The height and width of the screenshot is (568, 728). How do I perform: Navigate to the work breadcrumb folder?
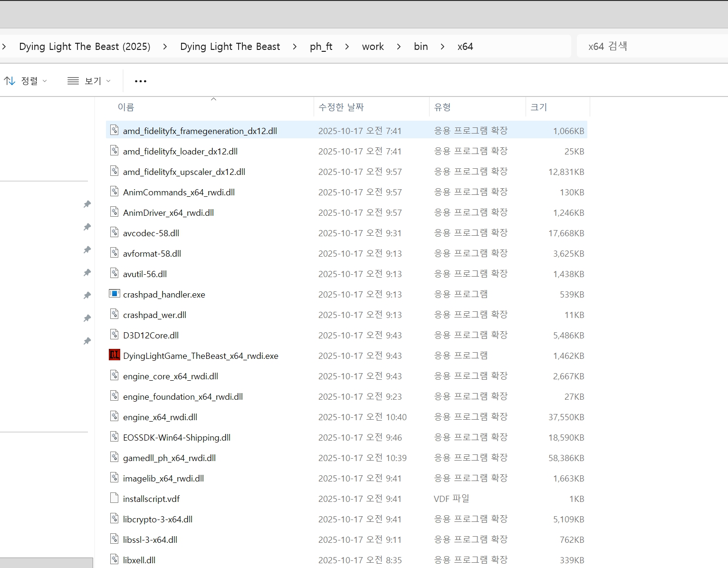(373, 47)
